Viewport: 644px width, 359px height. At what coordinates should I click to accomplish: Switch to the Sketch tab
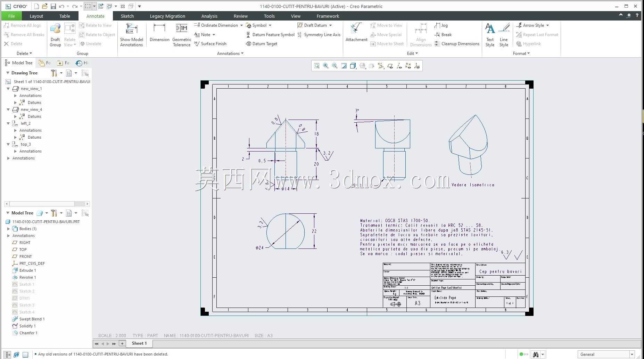point(127,16)
